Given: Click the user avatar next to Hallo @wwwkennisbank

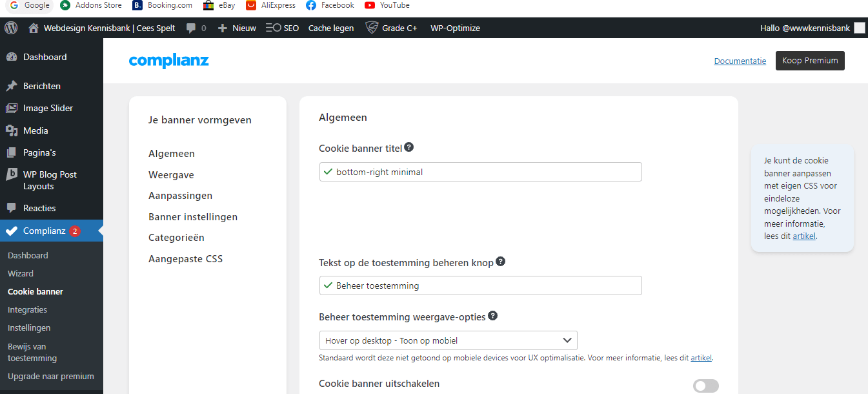Looking at the screenshot, I should 860,28.
